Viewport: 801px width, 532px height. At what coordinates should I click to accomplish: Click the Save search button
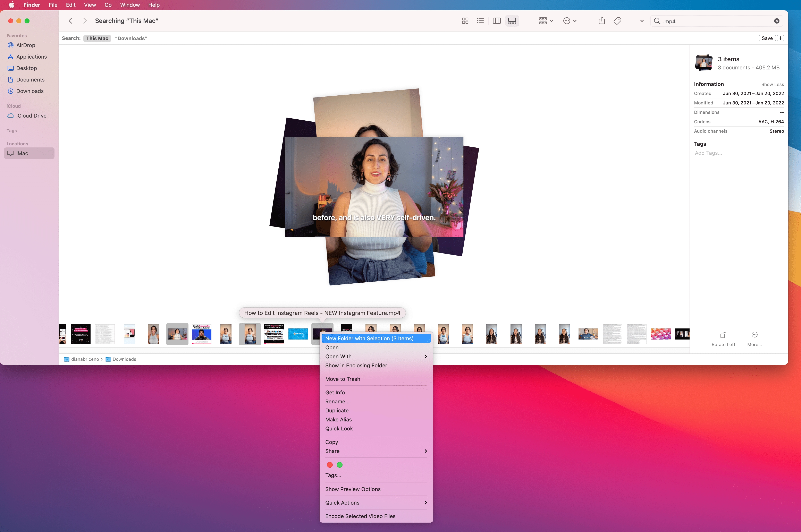[767, 38]
